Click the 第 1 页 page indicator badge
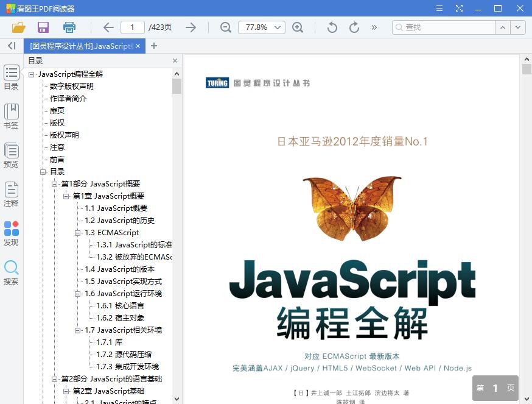 coord(495,388)
